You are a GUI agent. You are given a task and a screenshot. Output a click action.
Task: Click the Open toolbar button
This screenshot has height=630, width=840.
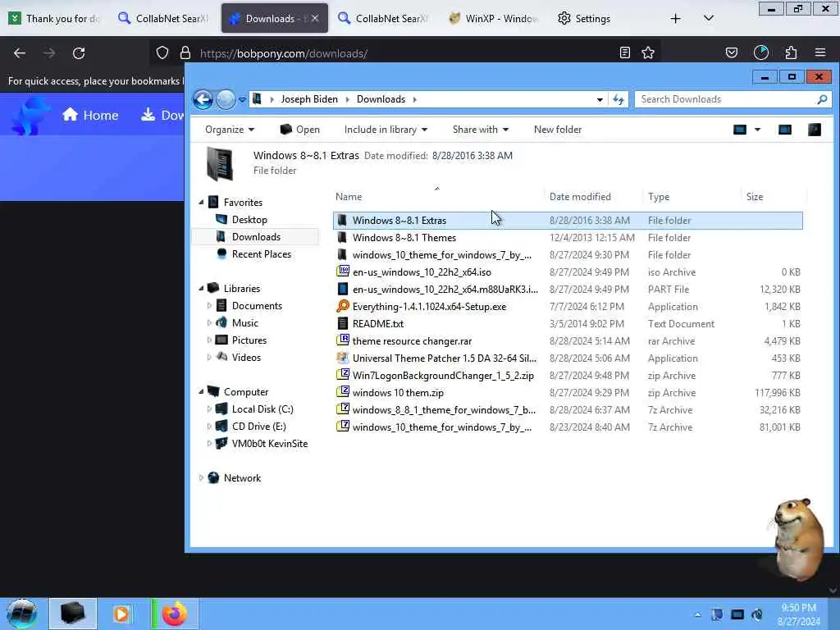300,130
